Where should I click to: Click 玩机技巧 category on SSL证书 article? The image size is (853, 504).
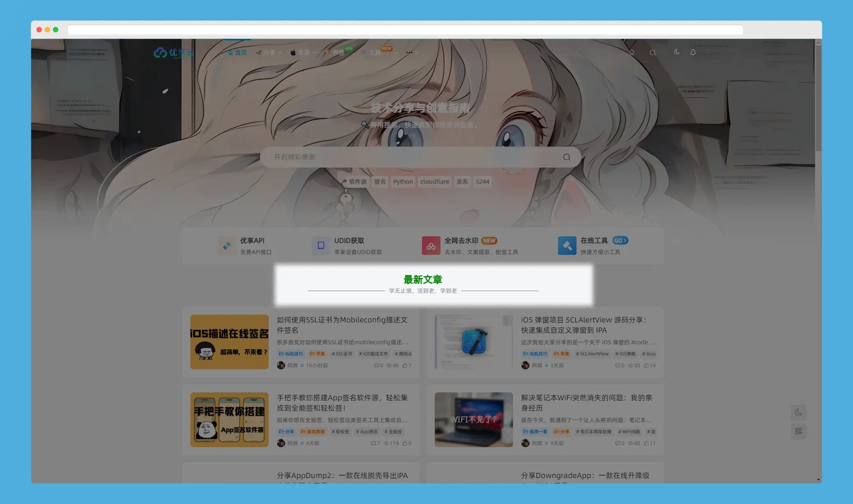[x=291, y=354]
